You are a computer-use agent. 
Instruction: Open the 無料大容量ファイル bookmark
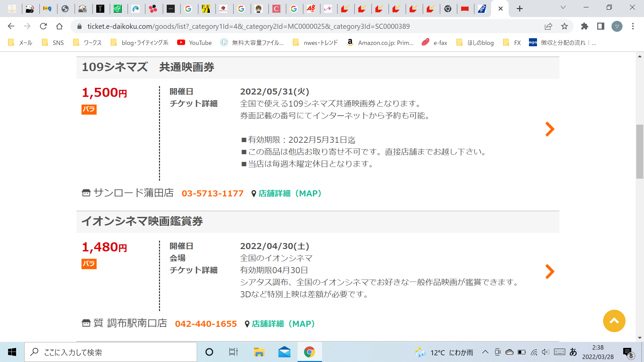click(252, 43)
